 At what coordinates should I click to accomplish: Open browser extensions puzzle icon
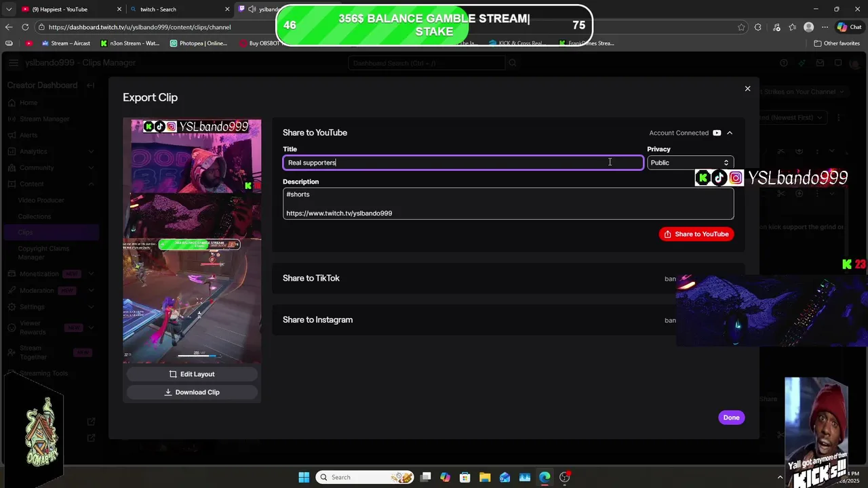pos(757,27)
